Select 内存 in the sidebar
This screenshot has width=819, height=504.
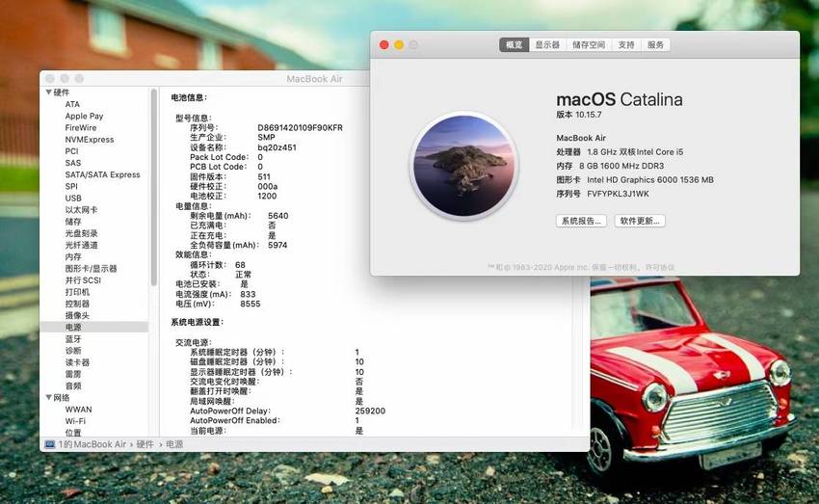click(x=73, y=257)
